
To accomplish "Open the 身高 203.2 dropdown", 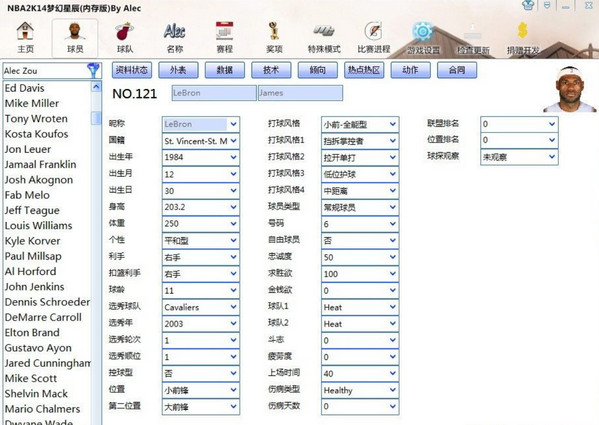I will pos(201,207).
